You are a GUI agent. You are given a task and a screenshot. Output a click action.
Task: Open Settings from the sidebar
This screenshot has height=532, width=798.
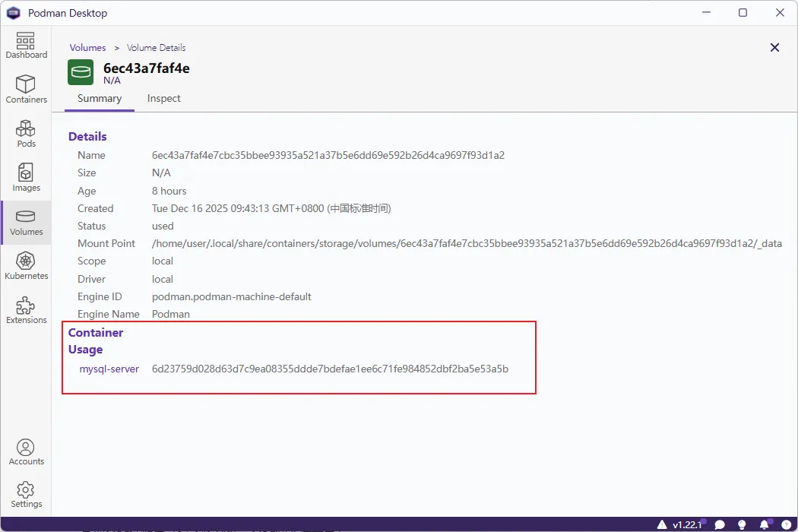(x=26, y=494)
